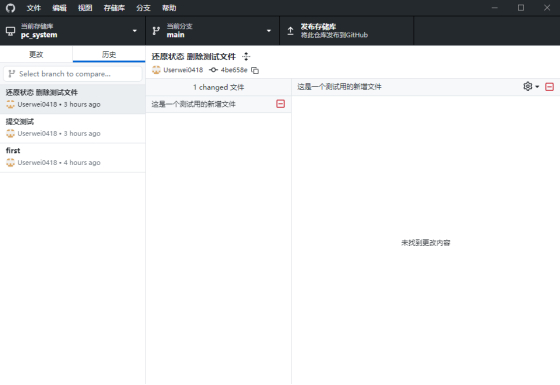
Task: Switch to the 历史 tab
Action: tap(109, 54)
